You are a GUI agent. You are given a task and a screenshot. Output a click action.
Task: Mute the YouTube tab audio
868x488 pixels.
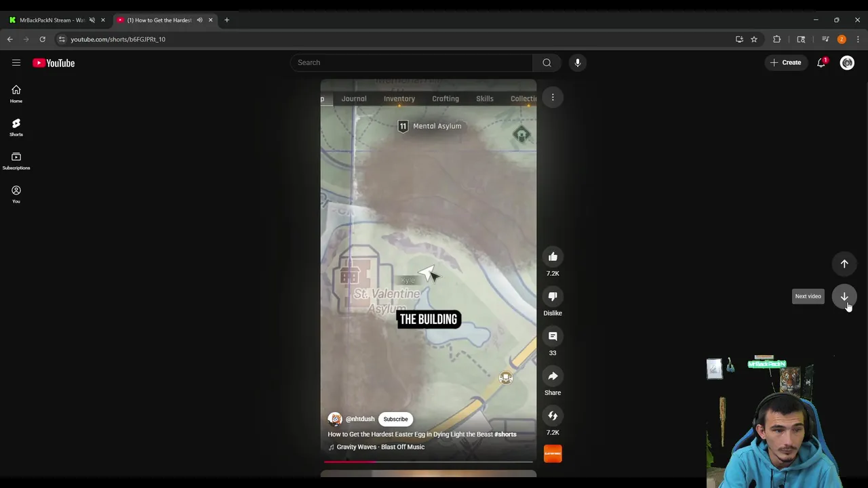coord(199,20)
